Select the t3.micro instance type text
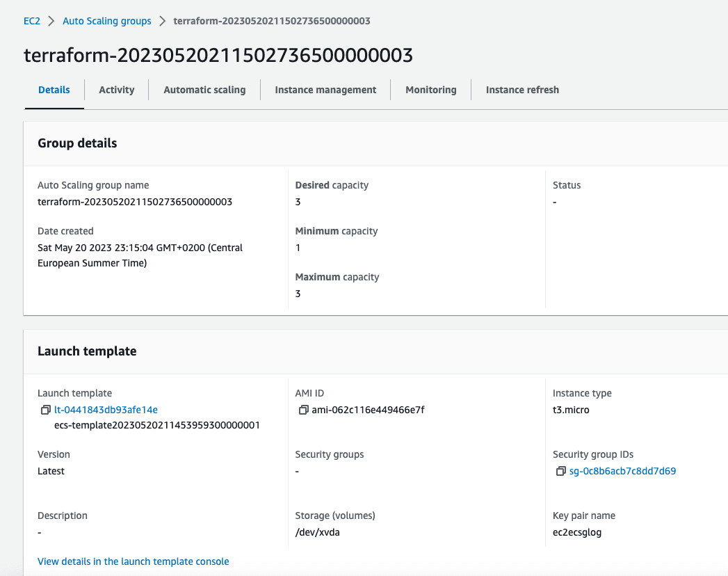This screenshot has width=728, height=576. coord(570,410)
